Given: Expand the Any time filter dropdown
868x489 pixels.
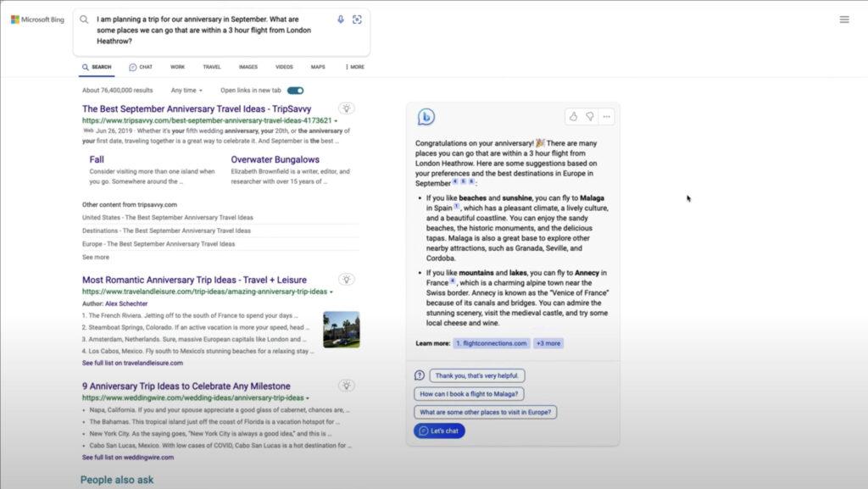Looking at the screenshot, I should click(186, 90).
